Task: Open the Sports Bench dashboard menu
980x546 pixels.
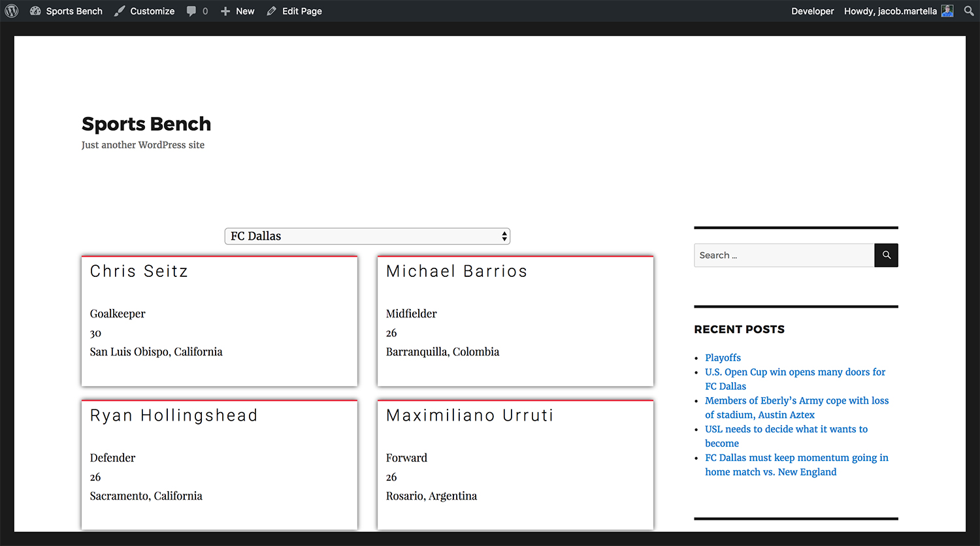Action: tap(67, 11)
